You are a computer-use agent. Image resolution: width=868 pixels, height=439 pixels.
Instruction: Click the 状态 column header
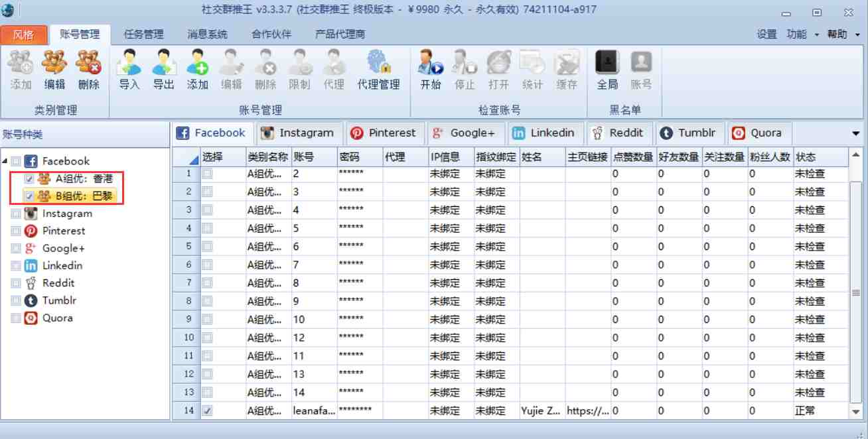(821, 157)
